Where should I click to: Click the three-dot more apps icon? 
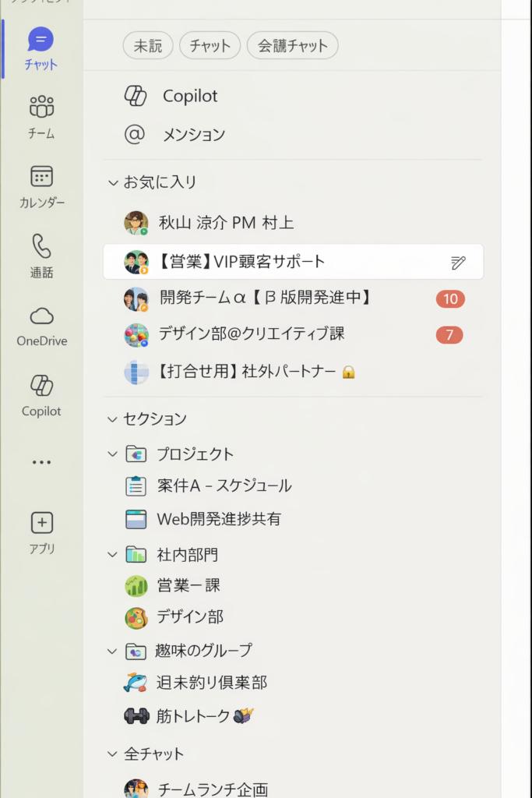41,462
